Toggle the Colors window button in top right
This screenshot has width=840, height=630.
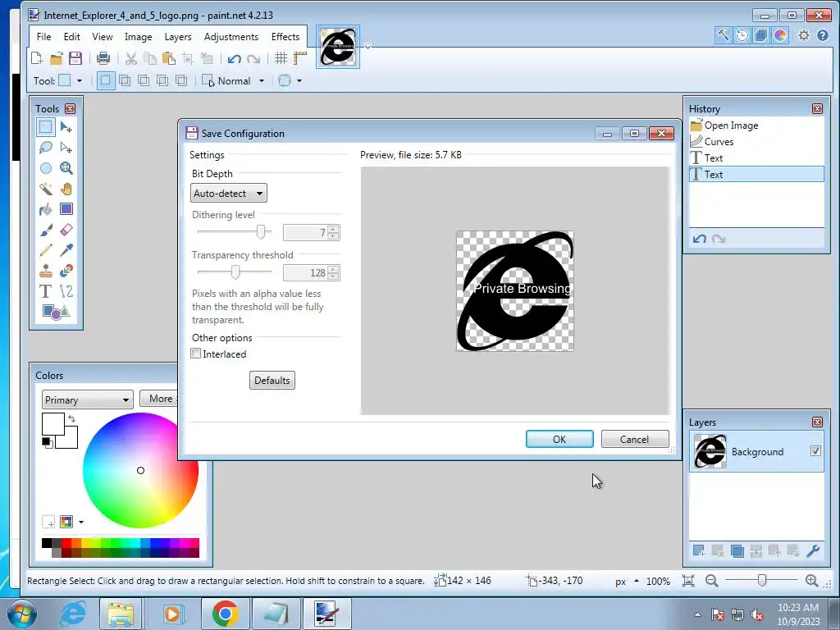click(781, 35)
